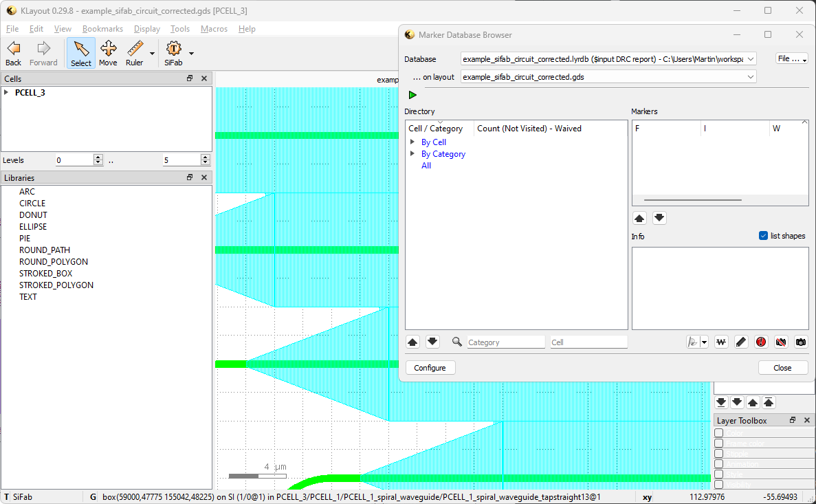Toggle the Animation checkbox in Layer Toolbox
Screen dimensions: 816x504
(719, 464)
